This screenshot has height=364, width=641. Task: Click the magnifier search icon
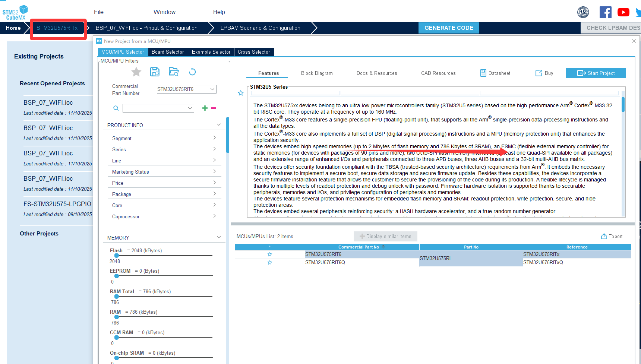pyautogui.click(x=116, y=108)
